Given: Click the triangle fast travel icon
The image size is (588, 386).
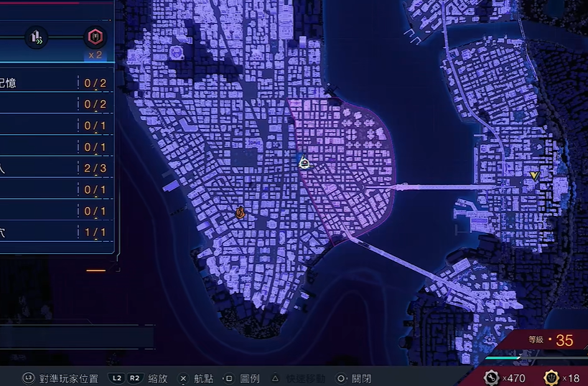Looking at the screenshot, I should [275, 379].
